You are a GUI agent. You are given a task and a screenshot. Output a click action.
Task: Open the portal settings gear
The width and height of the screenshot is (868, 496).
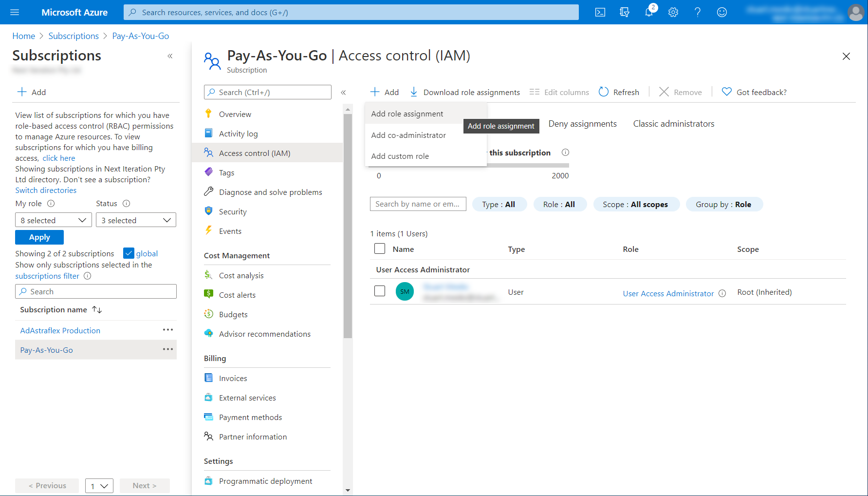coord(673,12)
